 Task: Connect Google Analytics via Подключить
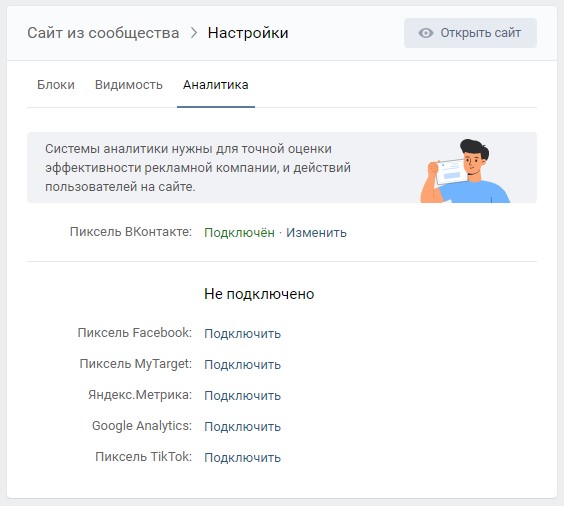pyautogui.click(x=242, y=427)
